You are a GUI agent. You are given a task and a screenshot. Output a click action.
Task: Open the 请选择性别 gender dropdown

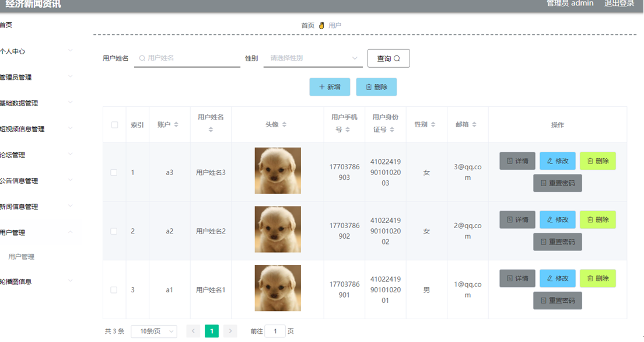(x=313, y=58)
